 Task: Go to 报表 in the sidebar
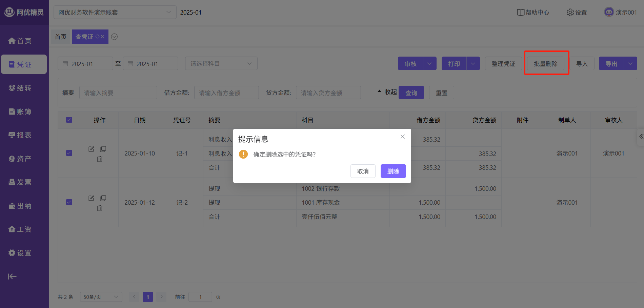20,135
